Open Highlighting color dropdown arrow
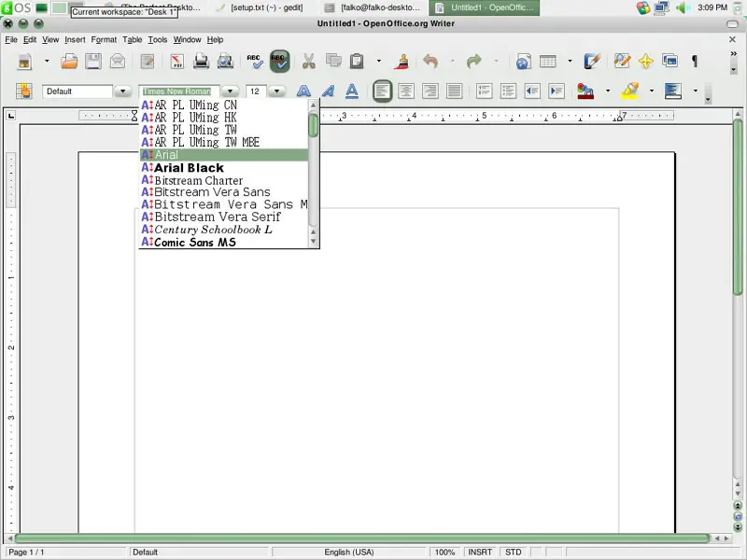The width and height of the screenshot is (747, 560). click(x=652, y=91)
